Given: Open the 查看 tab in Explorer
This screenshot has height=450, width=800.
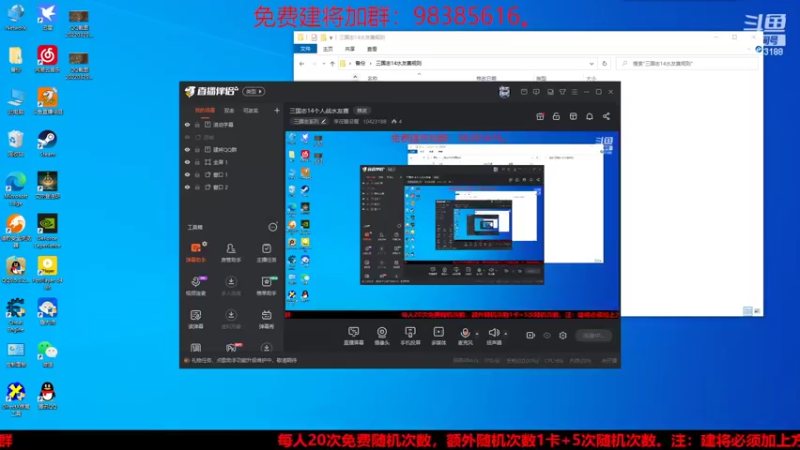Looking at the screenshot, I should tap(372, 49).
